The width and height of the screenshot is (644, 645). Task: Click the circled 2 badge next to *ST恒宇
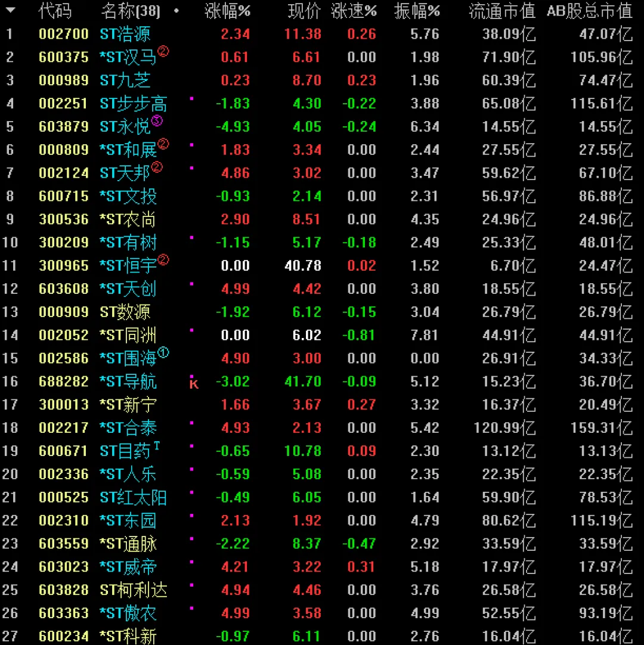163,260
